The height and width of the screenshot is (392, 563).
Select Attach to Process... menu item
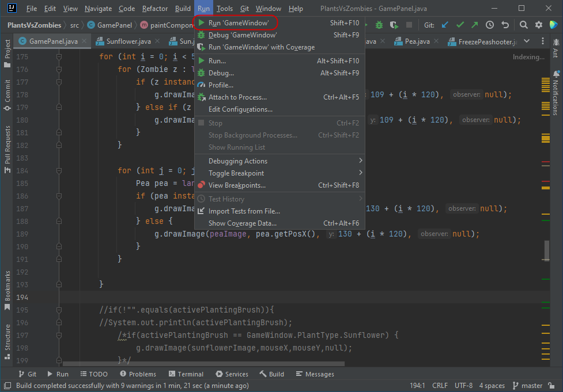(x=279, y=97)
